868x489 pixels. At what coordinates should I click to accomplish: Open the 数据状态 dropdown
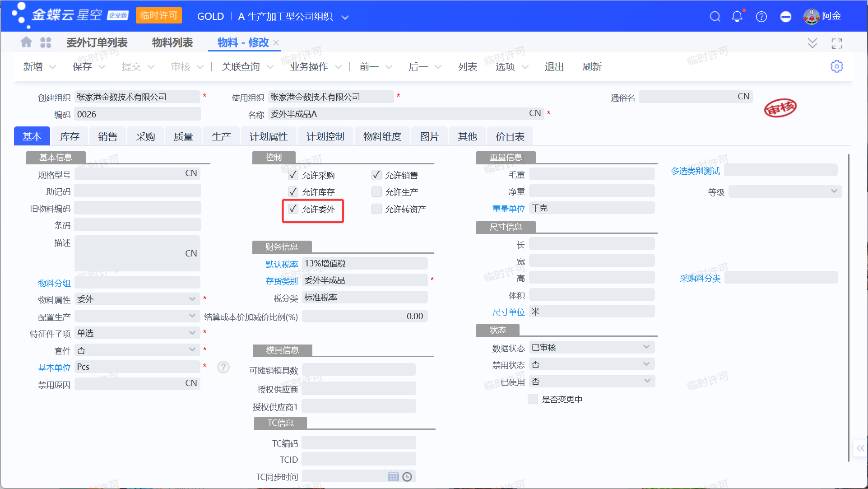point(646,347)
